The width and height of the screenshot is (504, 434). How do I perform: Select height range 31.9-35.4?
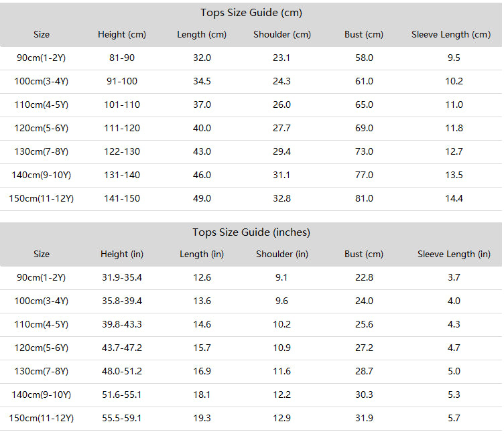point(122,277)
